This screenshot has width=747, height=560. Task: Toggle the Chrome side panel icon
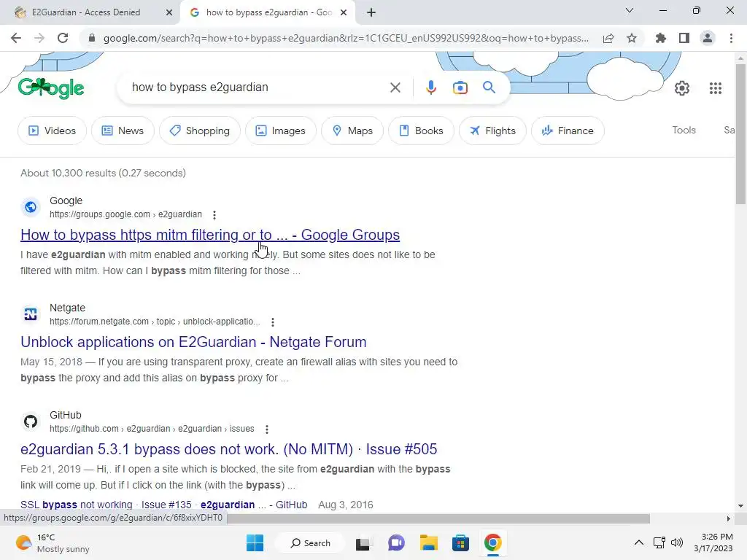[x=684, y=38]
